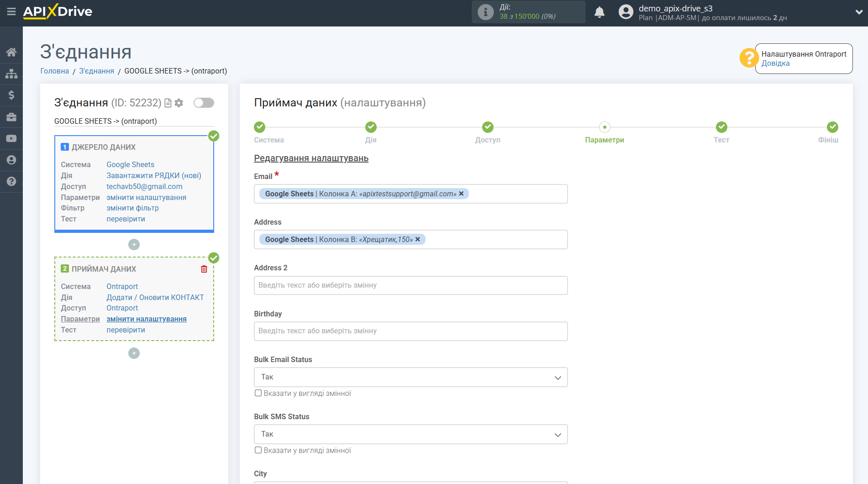Image resolution: width=868 pixels, height=484 pixels.
Task: Check variable option under Bulk SMS Status
Action: [x=258, y=450]
